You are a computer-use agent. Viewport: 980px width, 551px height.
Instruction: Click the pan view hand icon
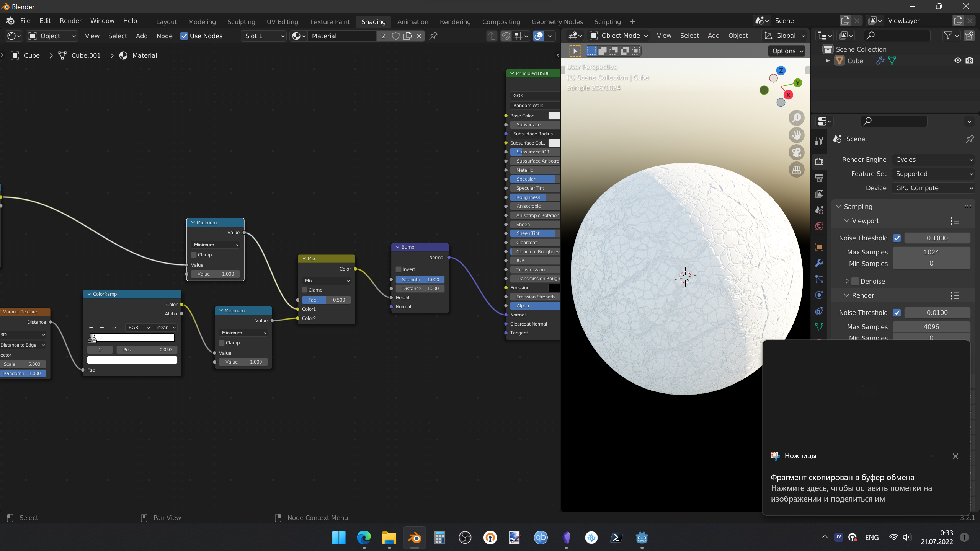point(797,135)
